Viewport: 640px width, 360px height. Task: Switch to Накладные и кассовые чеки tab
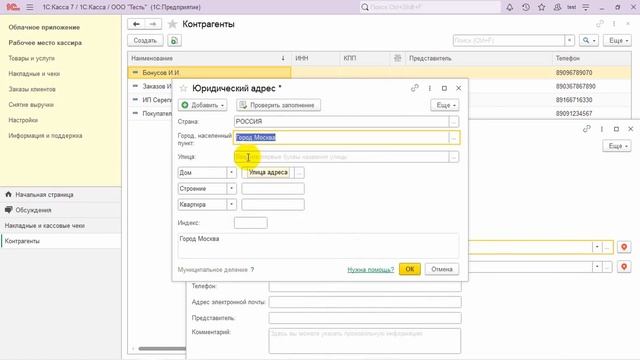pyautogui.click(x=60, y=226)
